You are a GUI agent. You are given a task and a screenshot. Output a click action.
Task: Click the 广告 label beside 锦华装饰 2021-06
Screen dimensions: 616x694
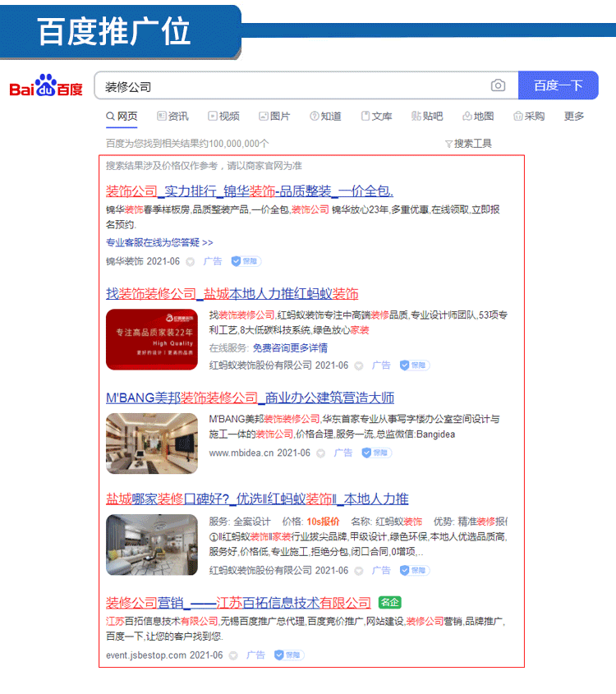[213, 261]
